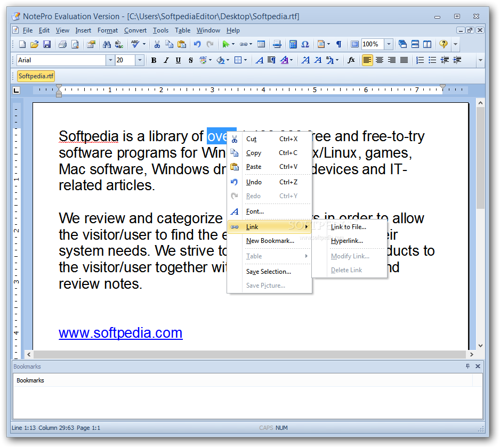Decrease indent using the outdent icon
Screen dimensions: 500x448
tap(445, 60)
